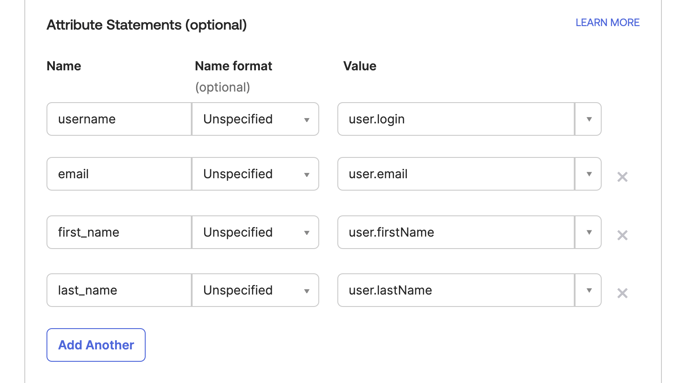Viewport: 688px width, 383px height.
Task: Expand value options arrow for user.firstName
Action: tap(588, 232)
